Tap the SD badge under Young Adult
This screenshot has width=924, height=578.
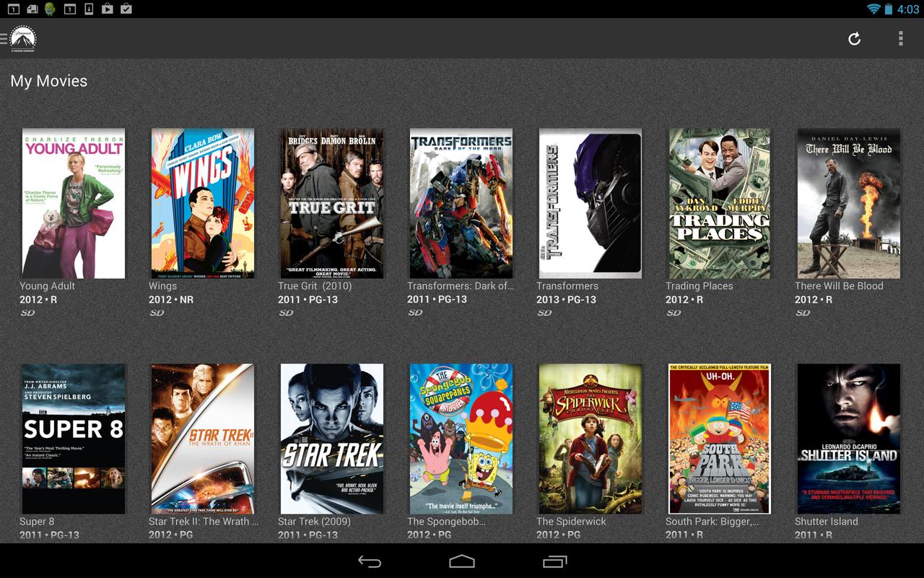click(27, 313)
